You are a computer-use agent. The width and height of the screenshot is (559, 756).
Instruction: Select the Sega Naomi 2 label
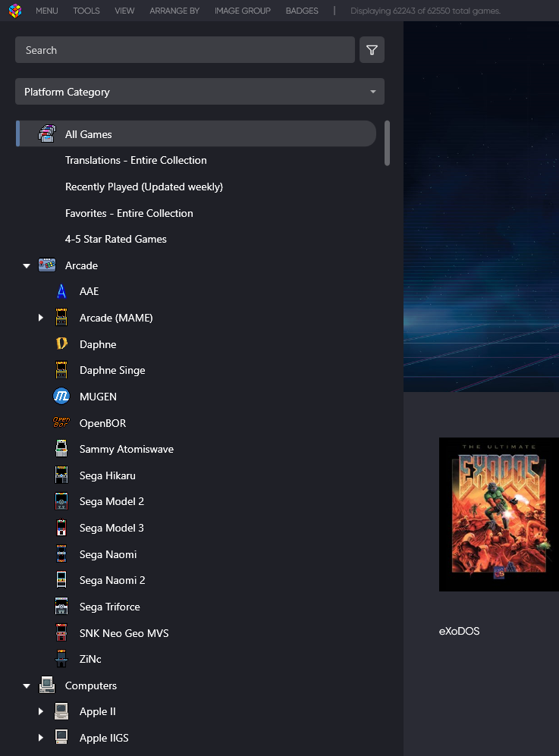(112, 581)
